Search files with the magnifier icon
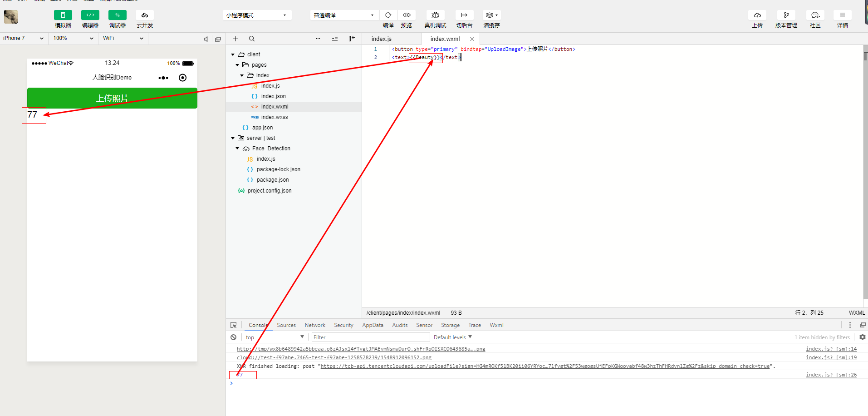 pos(252,39)
